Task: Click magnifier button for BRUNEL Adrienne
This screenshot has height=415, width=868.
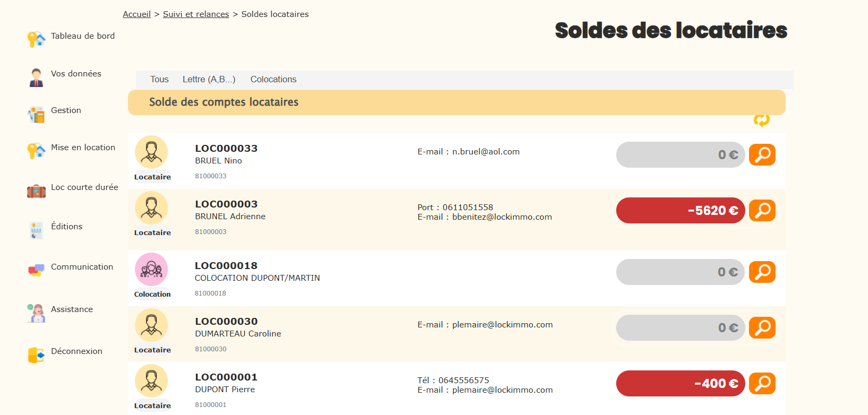Action: [x=762, y=210]
